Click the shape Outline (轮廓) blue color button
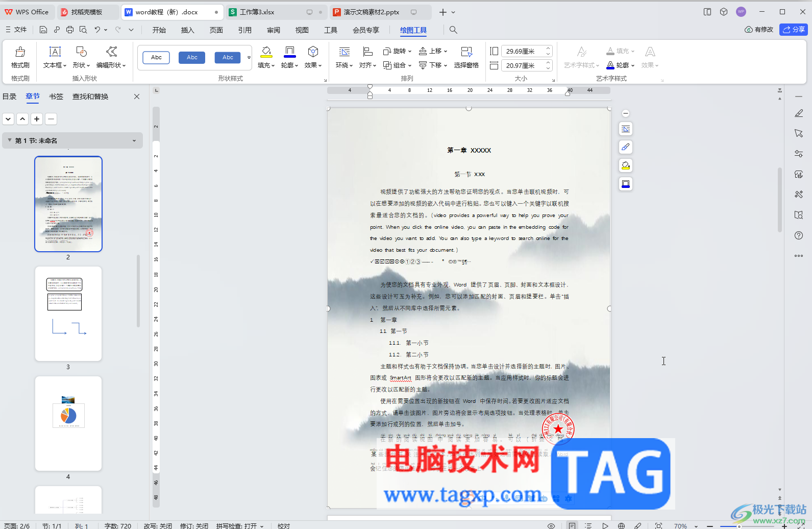Image resolution: width=812 pixels, height=529 pixels. pos(289,52)
